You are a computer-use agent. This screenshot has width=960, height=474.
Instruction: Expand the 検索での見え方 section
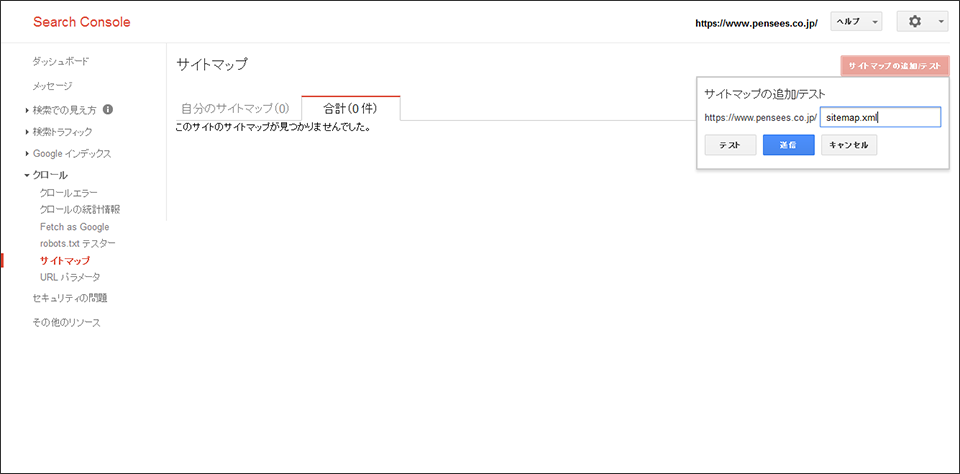[x=64, y=110]
